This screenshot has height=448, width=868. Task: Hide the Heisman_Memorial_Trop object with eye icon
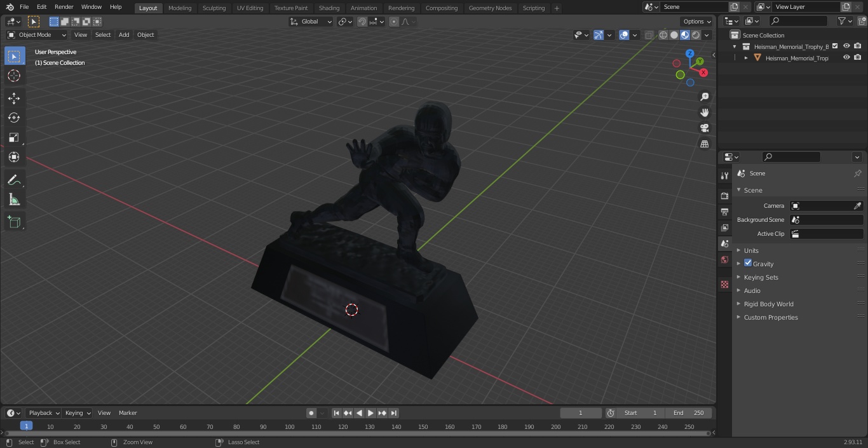pyautogui.click(x=846, y=57)
